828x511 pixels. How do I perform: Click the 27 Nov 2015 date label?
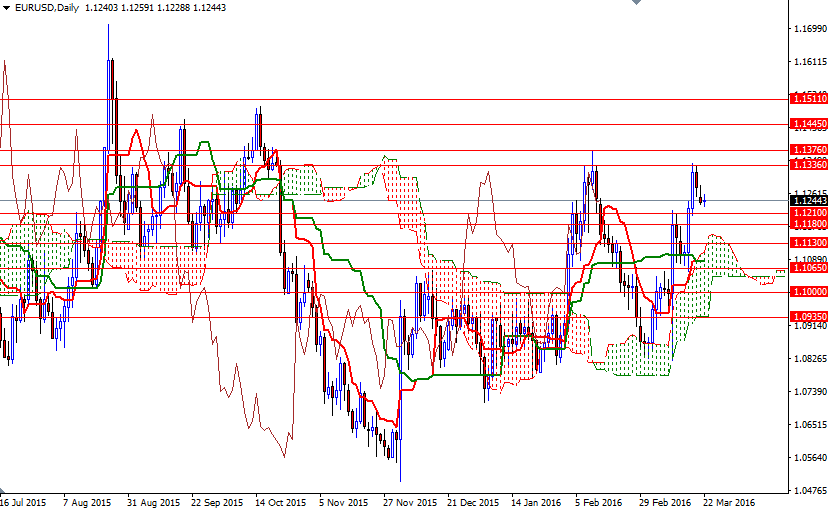point(410,503)
